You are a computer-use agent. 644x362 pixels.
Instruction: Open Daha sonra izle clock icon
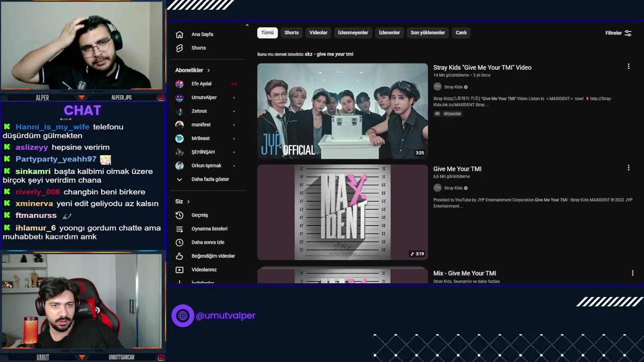(x=180, y=242)
